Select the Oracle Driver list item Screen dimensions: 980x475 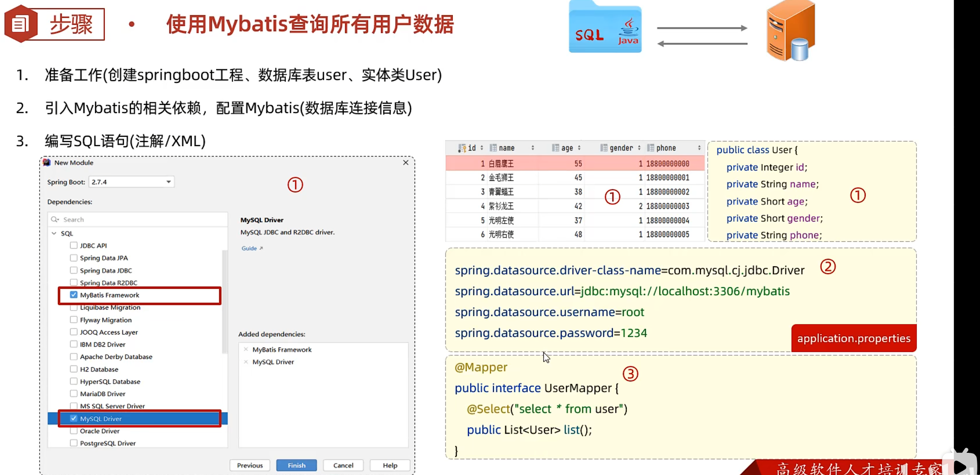(x=100, y=431)
